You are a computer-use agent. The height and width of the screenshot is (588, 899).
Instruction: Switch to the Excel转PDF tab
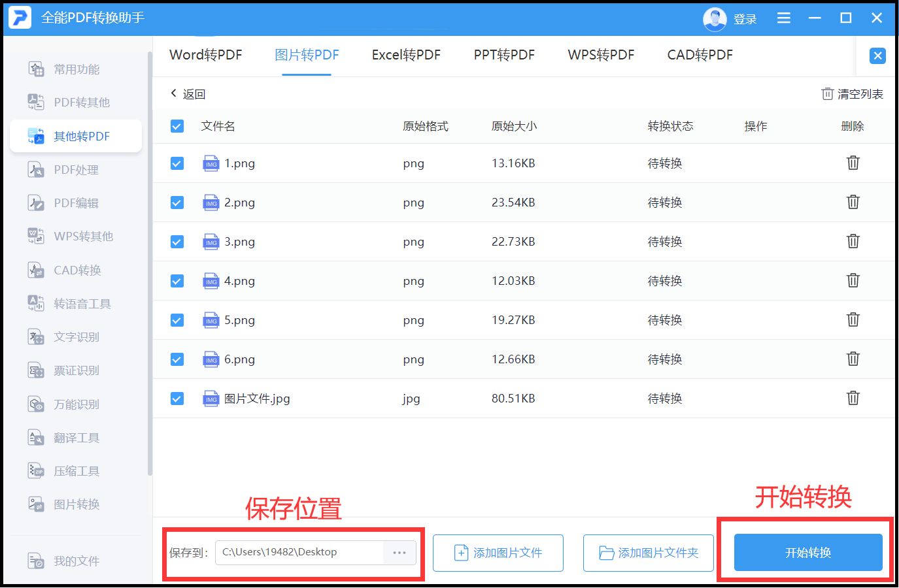pyautogui.click(x=405, y=55)
